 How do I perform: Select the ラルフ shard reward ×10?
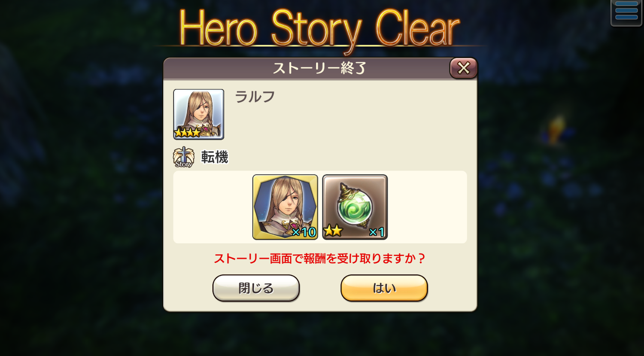point(285,207)
